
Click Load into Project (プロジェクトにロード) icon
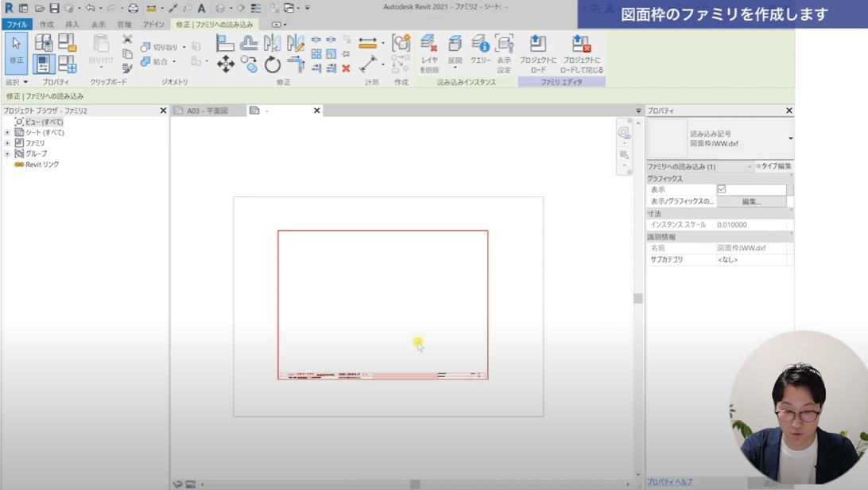tap(538, 49)
